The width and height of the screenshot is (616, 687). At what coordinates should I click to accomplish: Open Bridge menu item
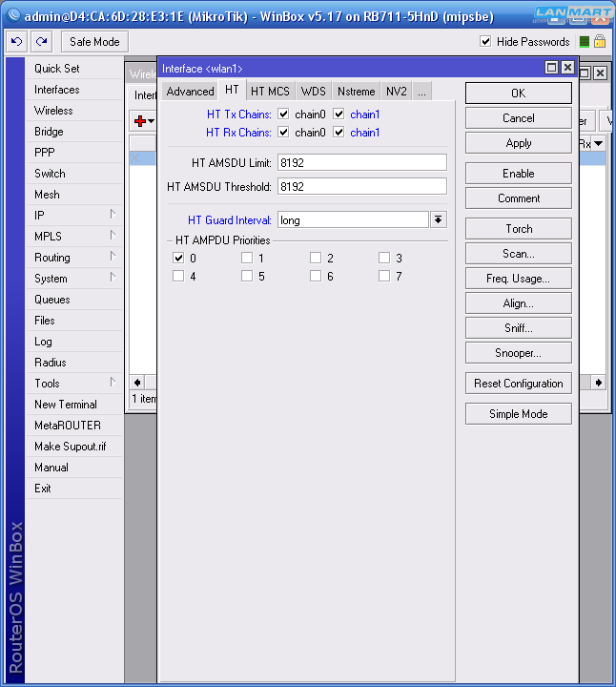point(74,132)
